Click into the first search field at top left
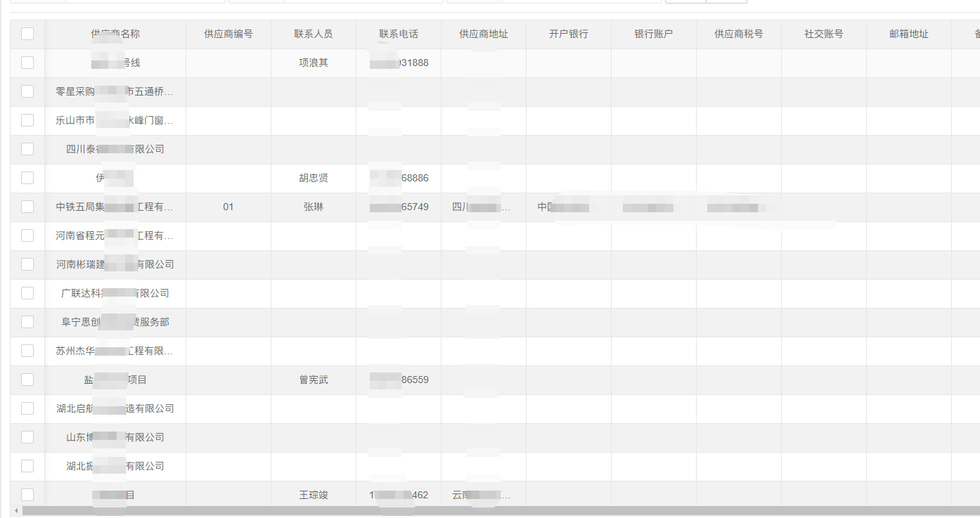The image size is (980, 518). pos(39,2)
